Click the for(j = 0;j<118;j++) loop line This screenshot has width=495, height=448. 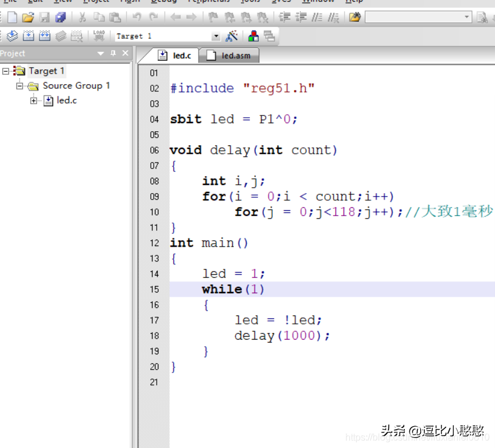click(x=319, y=212)
